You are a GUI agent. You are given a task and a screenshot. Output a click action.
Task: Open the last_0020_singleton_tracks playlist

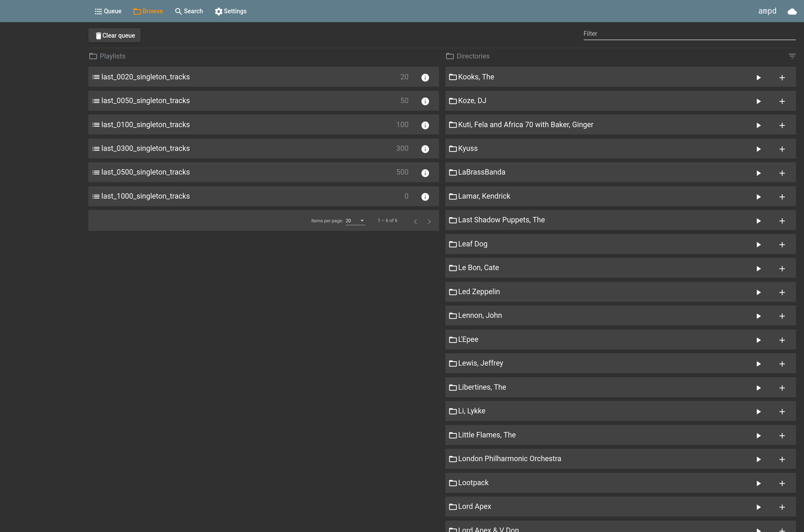(x=263, y=77)
